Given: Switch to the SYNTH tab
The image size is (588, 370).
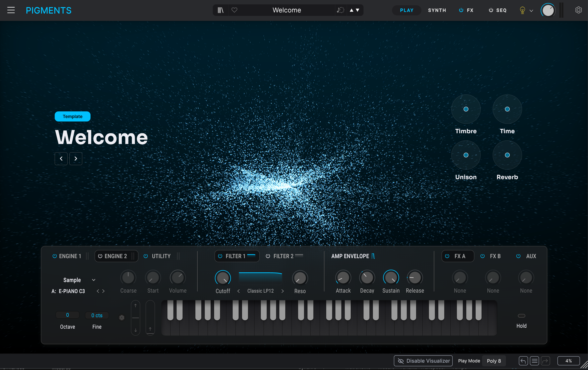Looking at the screenshot, I should pyautogui.click(x=437, y=10).
